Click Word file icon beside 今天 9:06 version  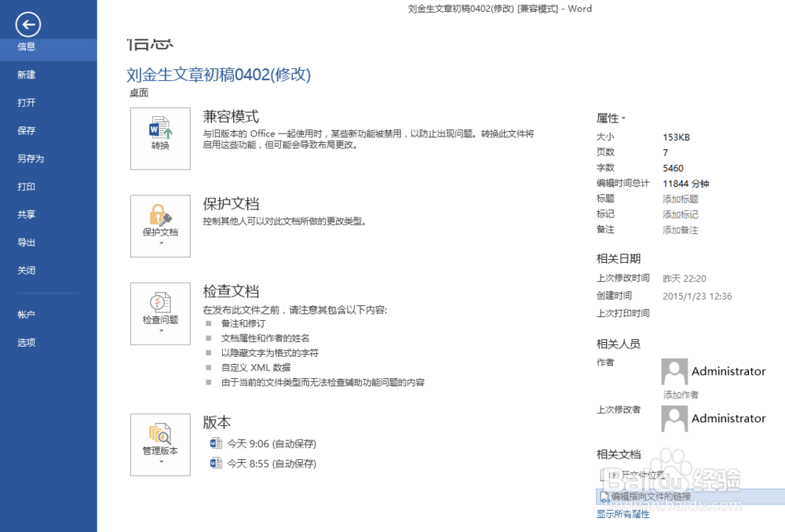216,443
